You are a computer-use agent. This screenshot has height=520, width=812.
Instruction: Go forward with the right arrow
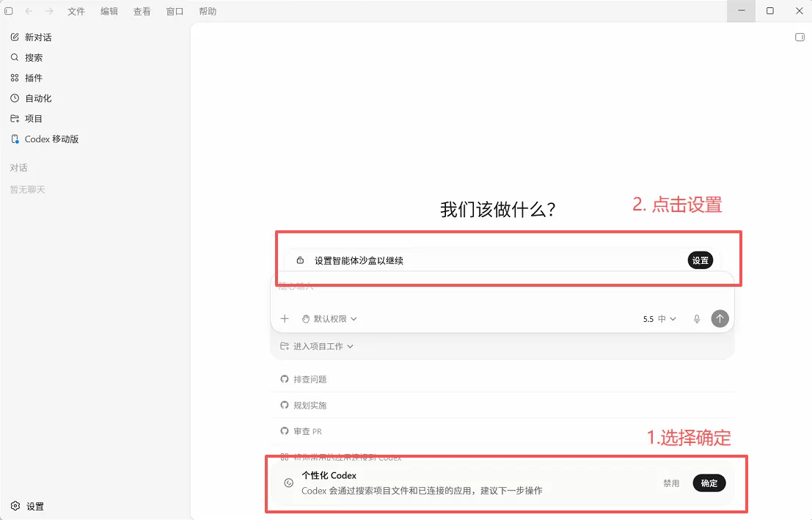pyautogui.click(x=49, y=11)
